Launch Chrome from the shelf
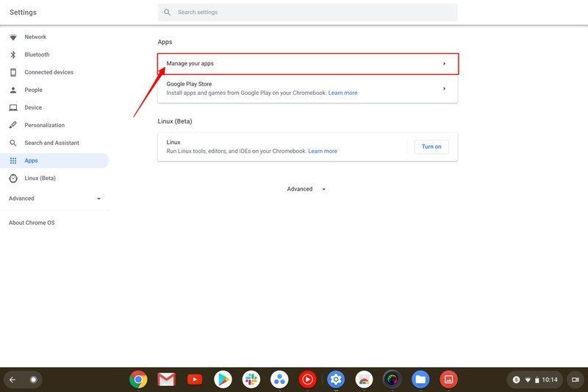This screenshot has width=588, height=392. click(x=138, y=379)
